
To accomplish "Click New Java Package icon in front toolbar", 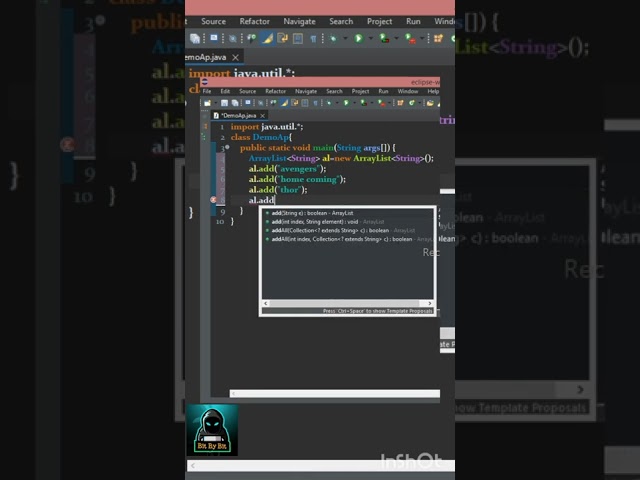I will 400,103.
